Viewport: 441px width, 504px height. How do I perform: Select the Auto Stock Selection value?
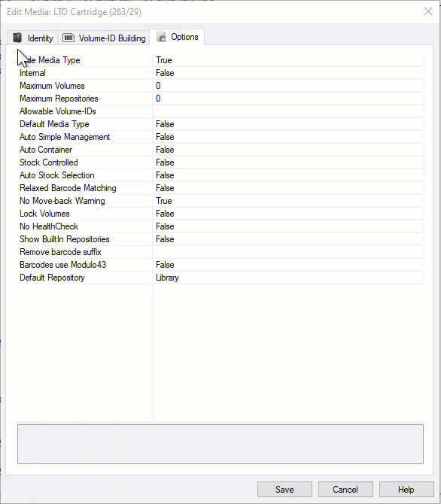pyautogui.click(x=288, y=175)
